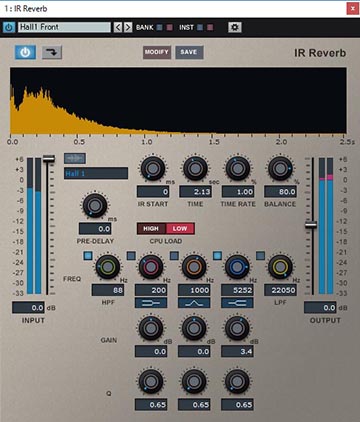Select the gain field showing 3.4
This screenshot has width=360, height=422.
coord(237,351)
